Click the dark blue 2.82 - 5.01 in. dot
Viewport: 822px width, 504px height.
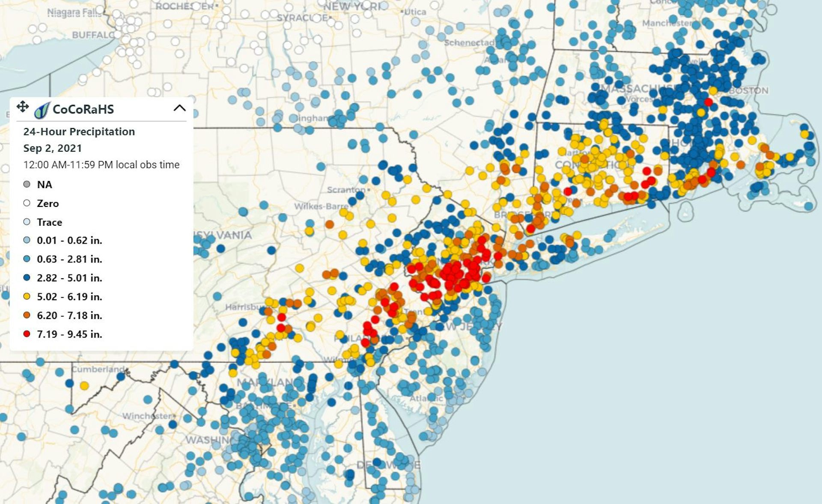27,278
